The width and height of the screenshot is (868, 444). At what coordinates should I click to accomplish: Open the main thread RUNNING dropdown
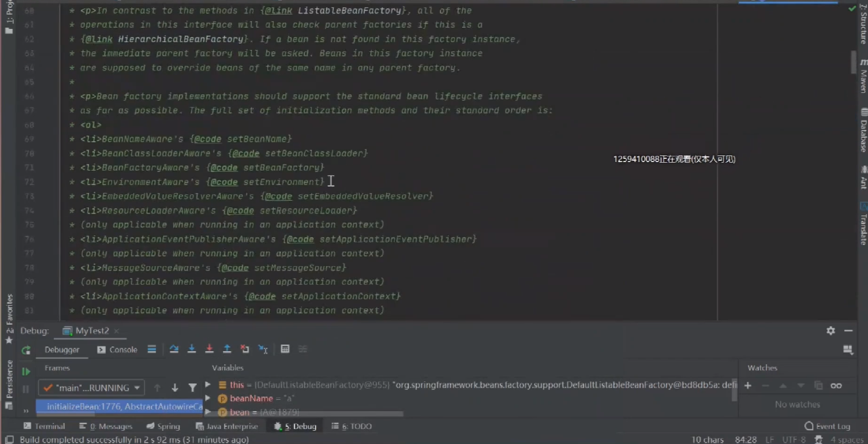pyautogui.click(x=91, y=388)
